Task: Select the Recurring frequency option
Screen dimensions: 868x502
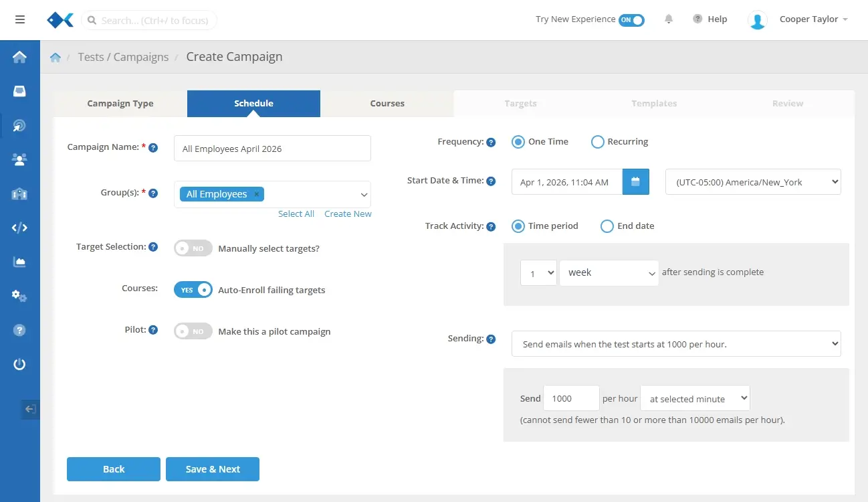Action: click(x=598, y=142)
